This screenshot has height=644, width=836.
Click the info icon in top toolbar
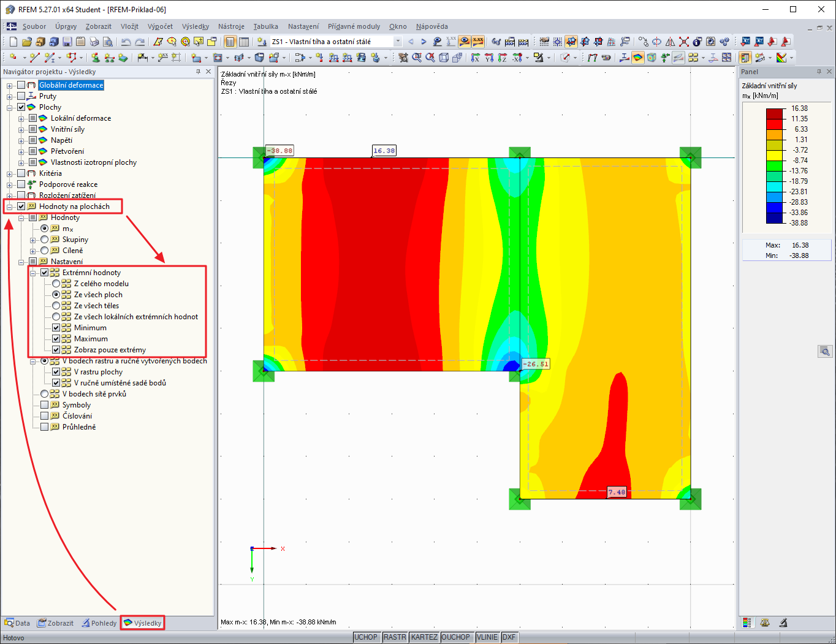click(x=697, y=42)
